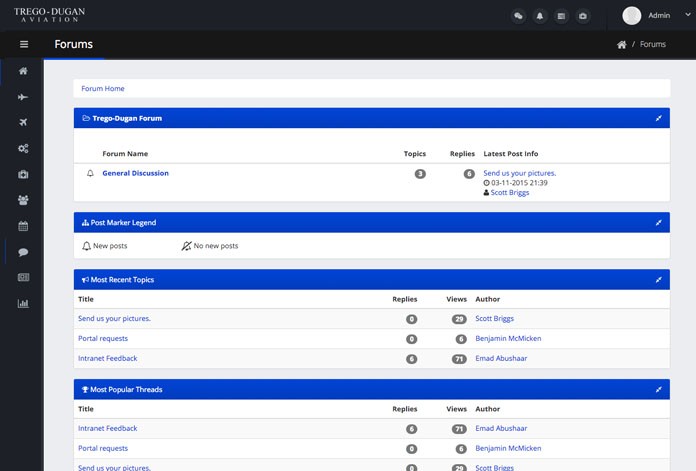Open the calendar icon in the sidebar
Screen dimensions: 696x471
23,226
